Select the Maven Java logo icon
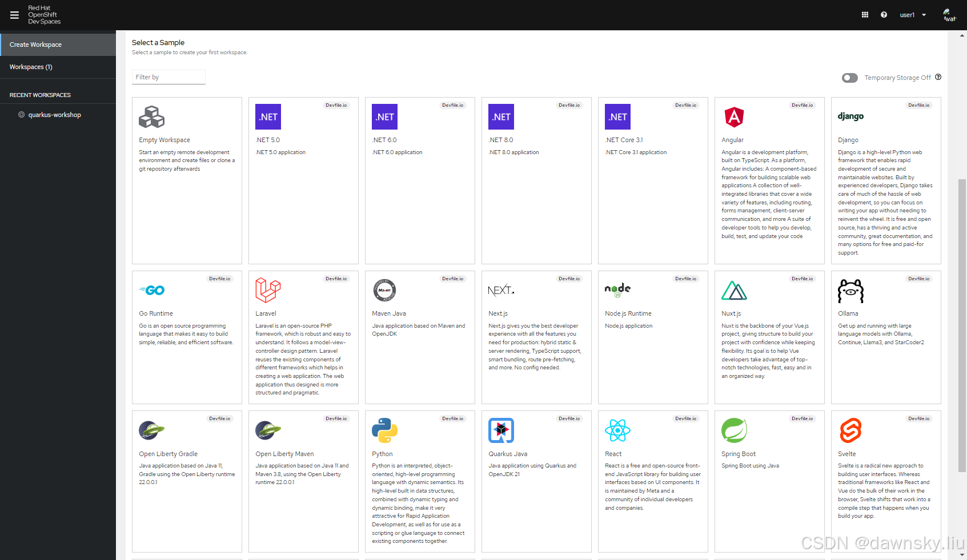Screen dimensions: 967x560 pos(384,291)
